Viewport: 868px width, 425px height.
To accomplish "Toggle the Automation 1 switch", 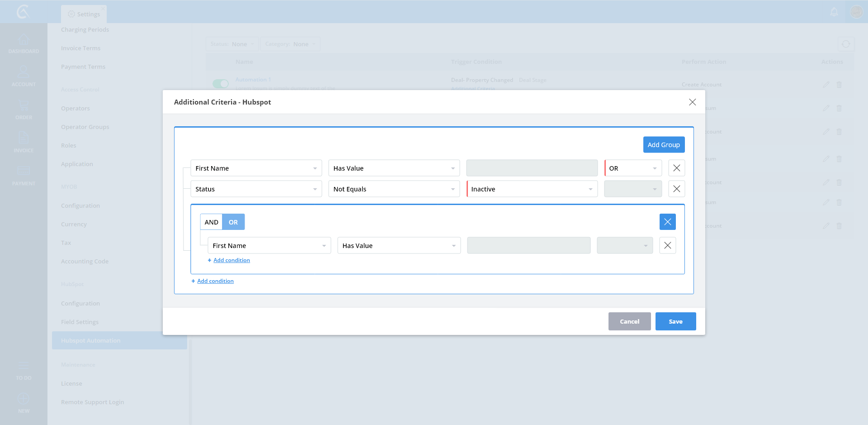I will click(221, 84).
